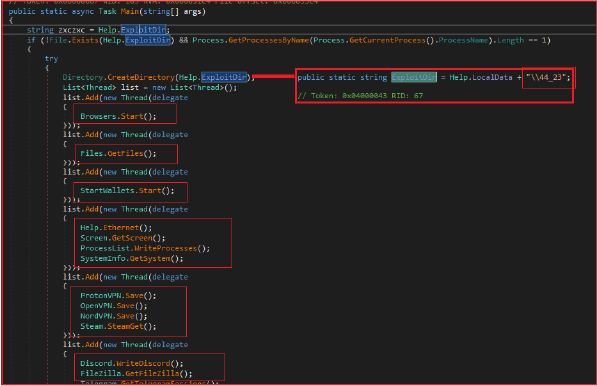Viewport: 598px width, 386px height.
Task: Select GetProcessesByName method call
Action: tap(268, 40)
